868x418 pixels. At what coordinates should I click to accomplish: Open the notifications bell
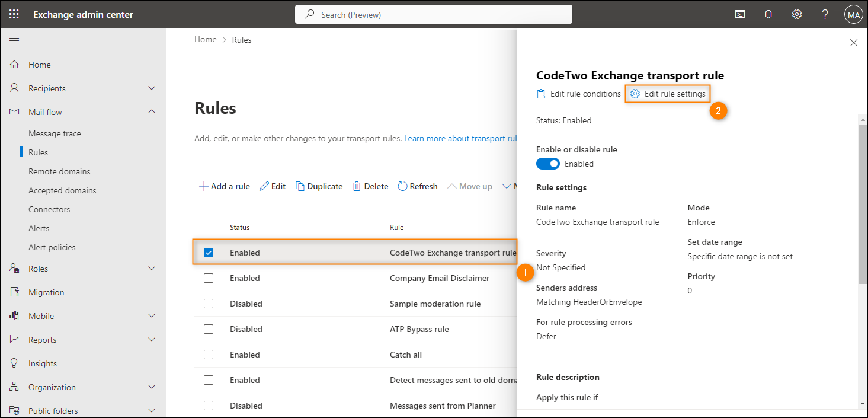coord(768,14)
